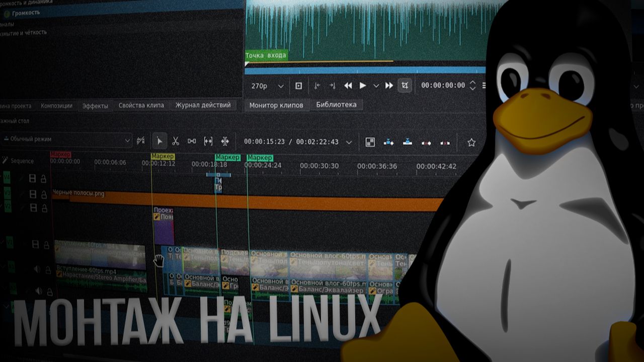The width and height of the screenshot is (644, 362).
Task: Click the clip monitor 00:00:00:00 timecode field
Action: tap(443, 86)
